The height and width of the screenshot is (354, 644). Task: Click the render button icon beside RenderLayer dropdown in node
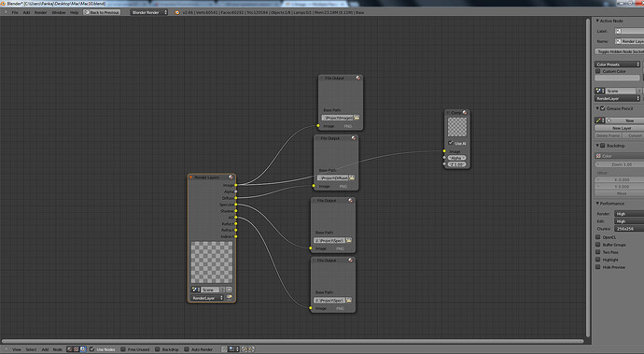point(230,298)
